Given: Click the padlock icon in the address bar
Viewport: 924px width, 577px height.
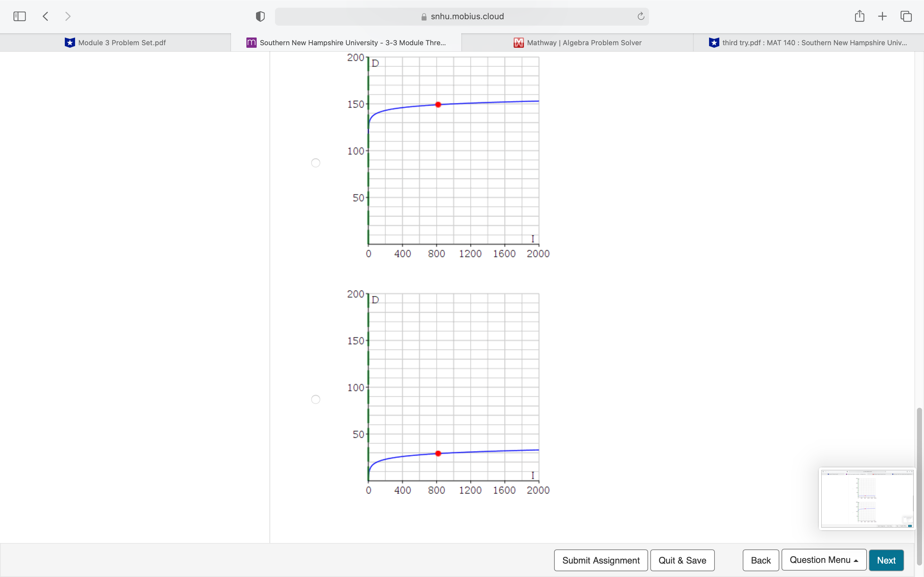Looking at the screenshot, I should [x=423, y=16].
